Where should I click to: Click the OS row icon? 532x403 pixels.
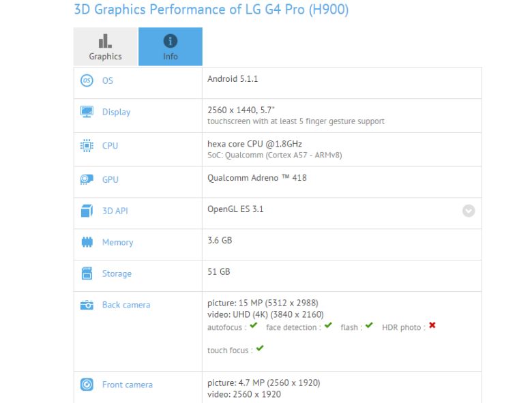coord(87,80)
